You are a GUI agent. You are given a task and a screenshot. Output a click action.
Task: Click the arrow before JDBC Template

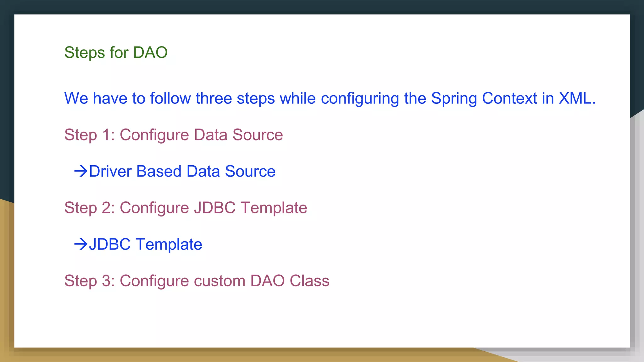click(81, 244)
